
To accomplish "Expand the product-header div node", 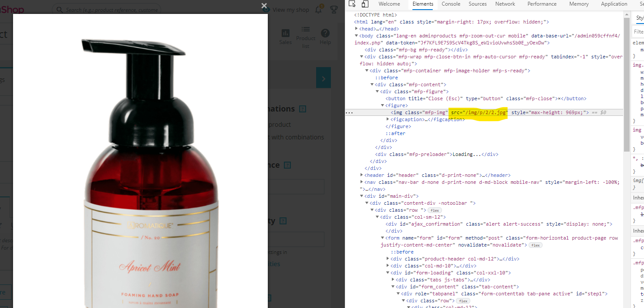I will tap(388, 259).
